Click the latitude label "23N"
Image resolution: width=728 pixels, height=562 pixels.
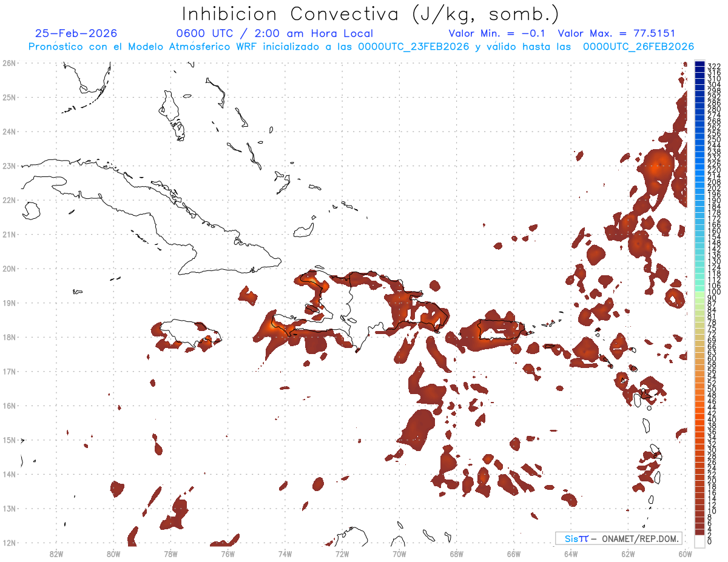9,166
